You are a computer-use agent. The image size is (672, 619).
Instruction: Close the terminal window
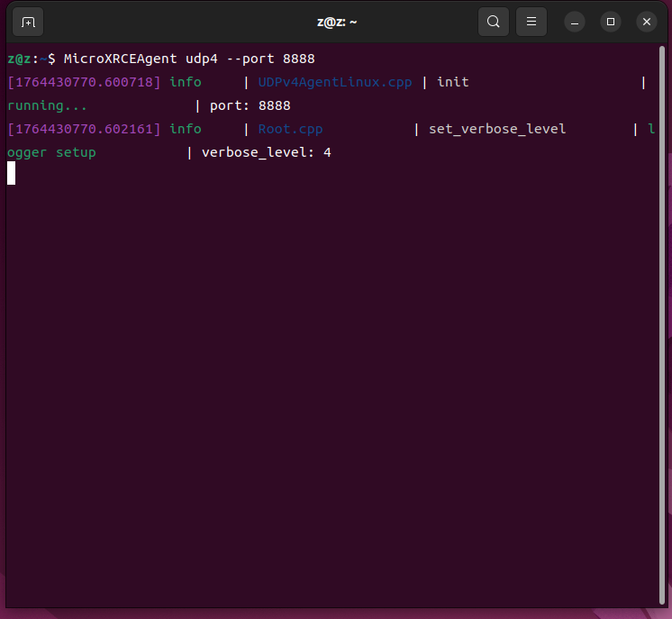[647, 22]
